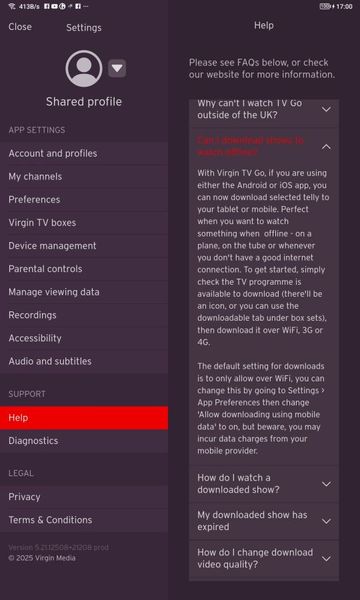360x600 pixels.
Task: Open Audio and subtitles settings
Action: 84,361
